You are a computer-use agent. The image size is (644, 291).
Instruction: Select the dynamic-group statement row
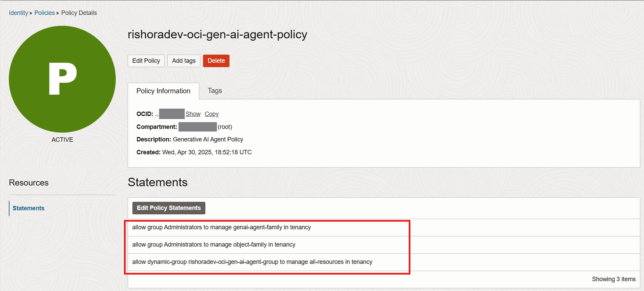(x=252, y=261)
